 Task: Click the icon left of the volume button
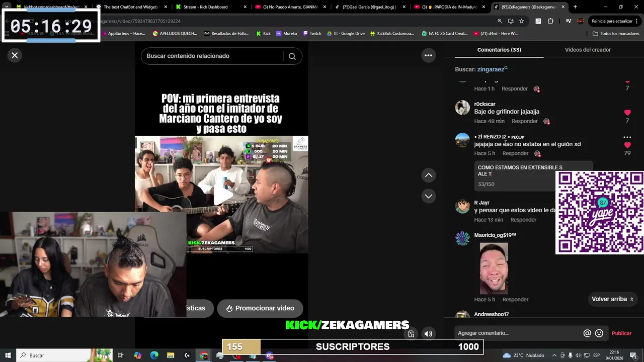(x=411, y=333)
